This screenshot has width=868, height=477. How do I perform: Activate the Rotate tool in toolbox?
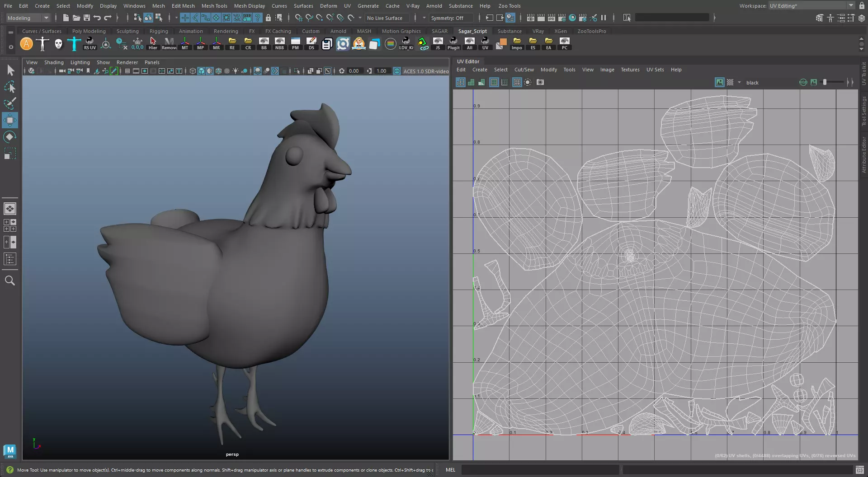coord(10,137)
